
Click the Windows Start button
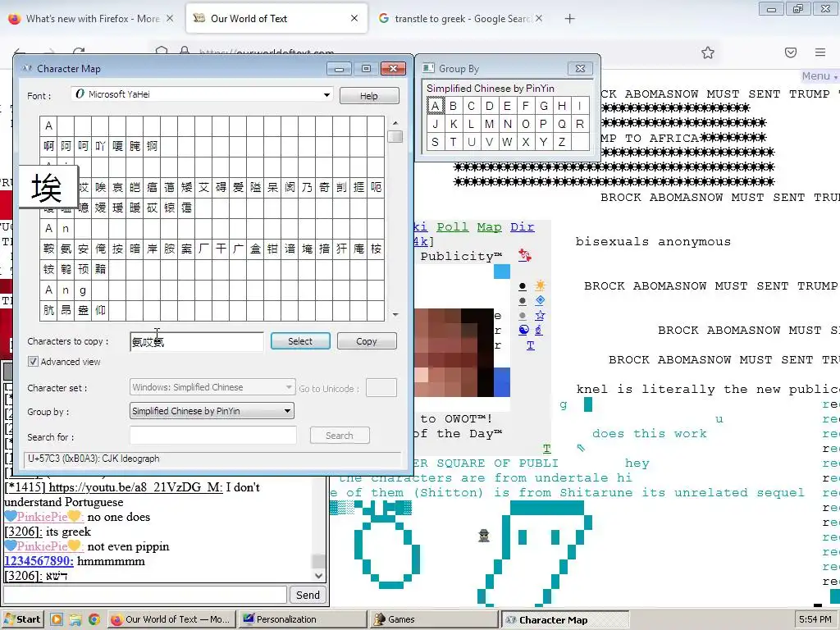pyautogui.click(x=22, y=619)
